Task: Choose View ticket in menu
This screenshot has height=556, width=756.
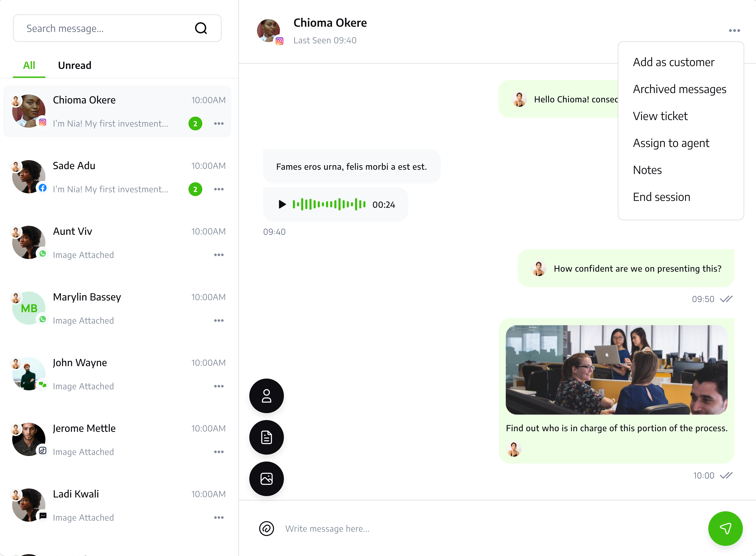Action: click(x=660, y=116)
